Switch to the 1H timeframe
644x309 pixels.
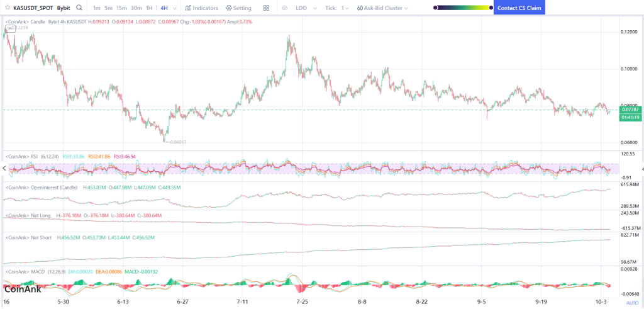pos(149,8)
